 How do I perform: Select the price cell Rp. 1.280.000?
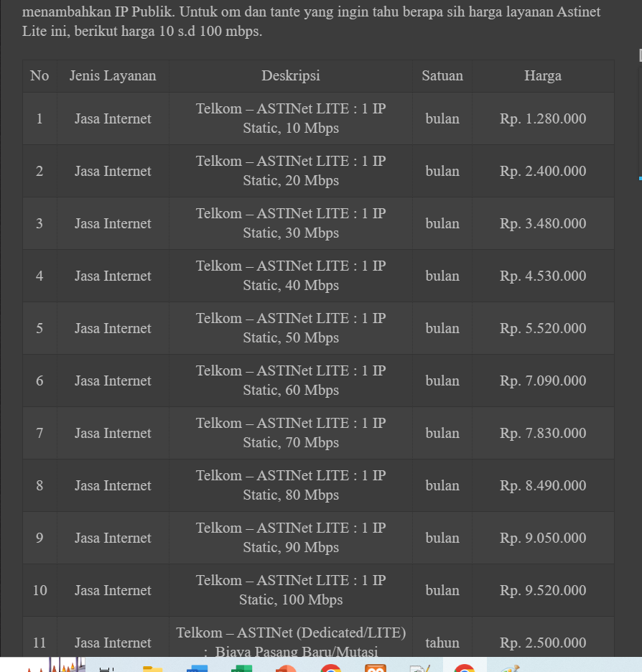pyautogui.click(x=543, y=119)
